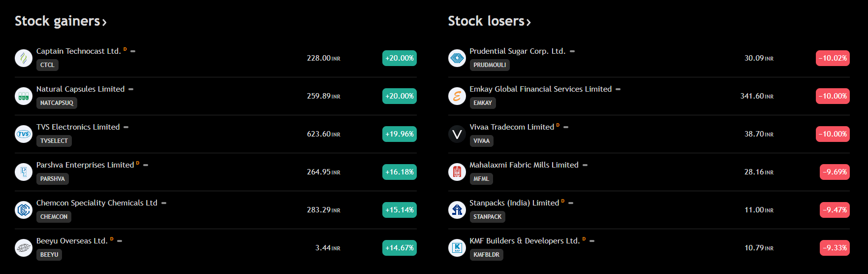Open Beeyu Overseas Ltd. stock page
The height and width of the screenshot is (274, 868).
click(x=72, y=241)
